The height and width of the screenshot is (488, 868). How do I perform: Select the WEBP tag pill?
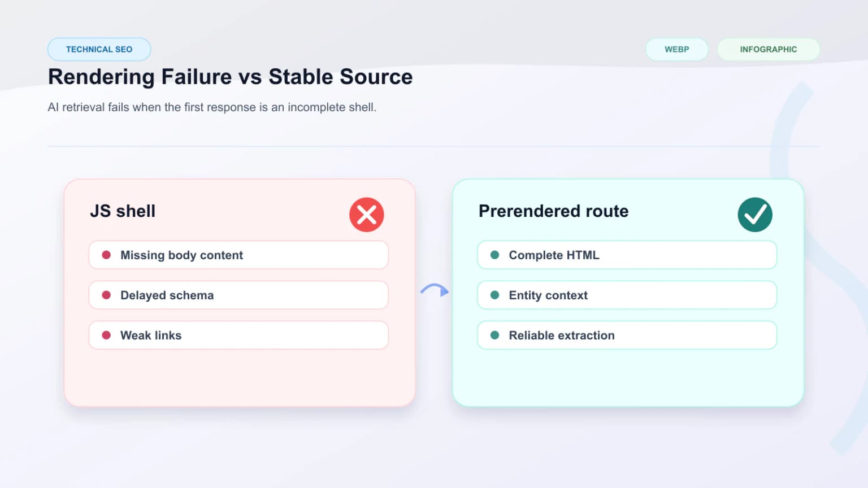click(x=677, y=49)
